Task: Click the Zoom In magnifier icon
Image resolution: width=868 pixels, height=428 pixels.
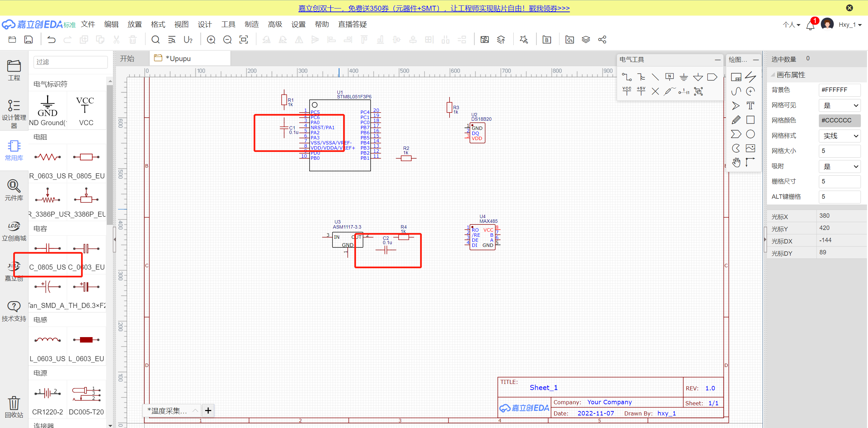Action: coord(211,40)
